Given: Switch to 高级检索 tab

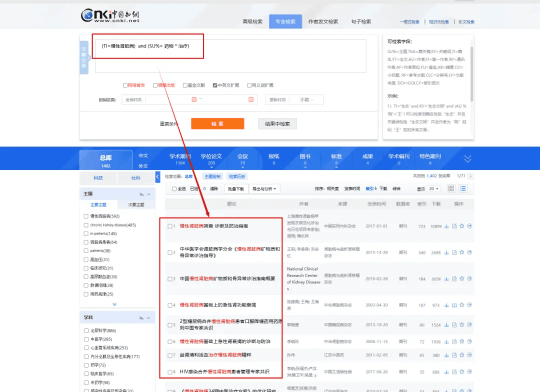Looking at the screenshot, I should [252, 21].
